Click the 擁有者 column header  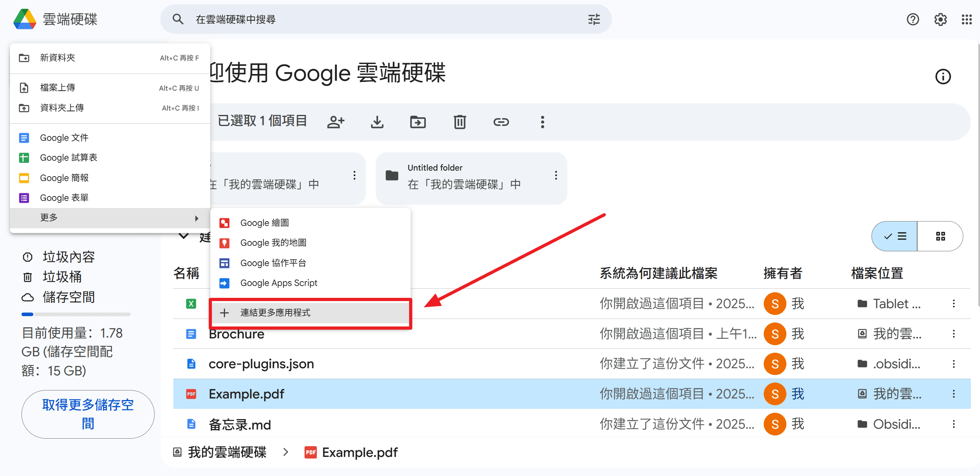tap(783, 273)
